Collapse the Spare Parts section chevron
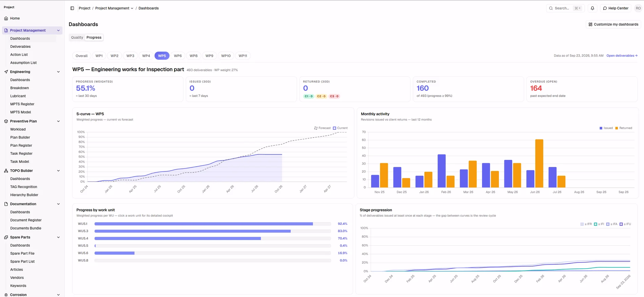The height and width of the screenshot is (297, 644). (58, 237)
